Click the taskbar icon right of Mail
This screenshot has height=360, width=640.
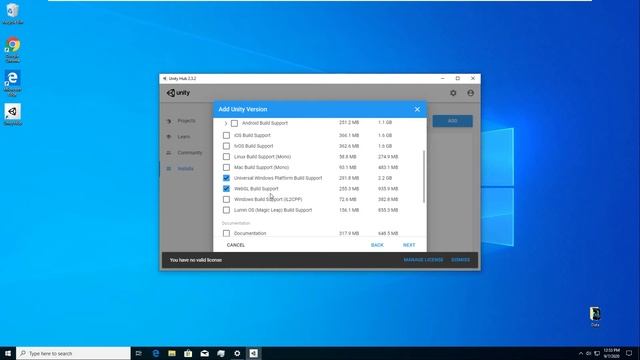pos(221,353)
